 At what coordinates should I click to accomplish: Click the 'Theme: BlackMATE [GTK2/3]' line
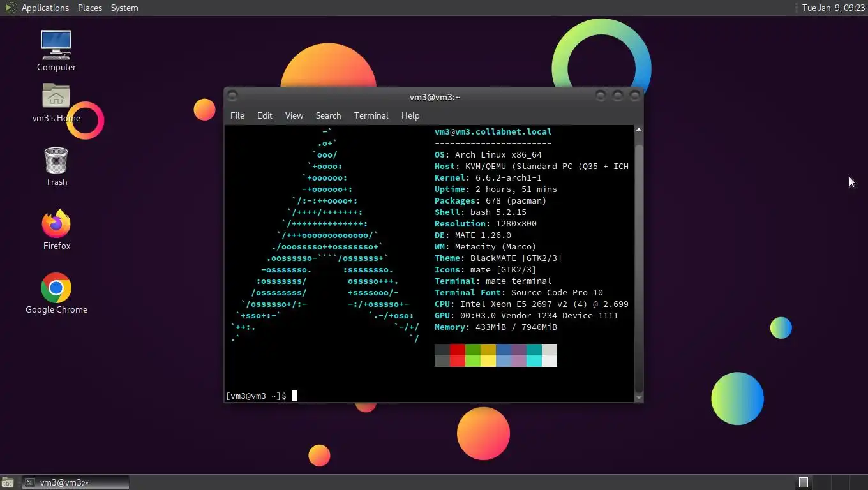pyautogui.click(x=498, y=258)
